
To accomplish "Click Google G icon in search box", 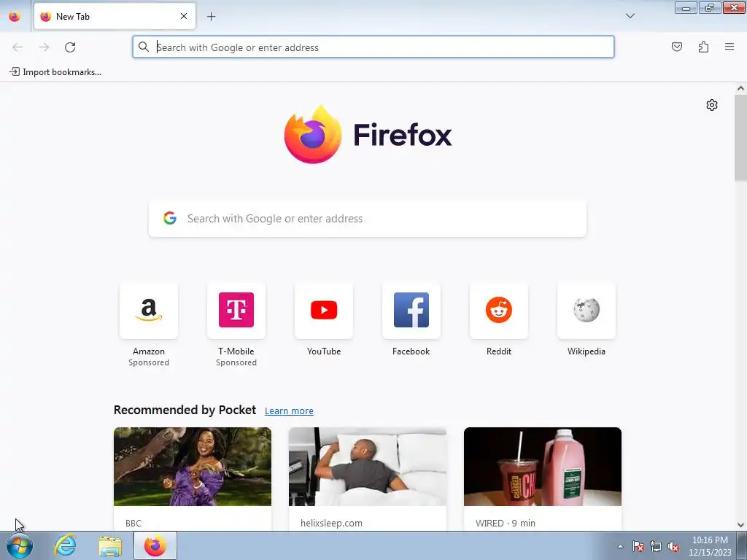I will [x=169, y=218].
